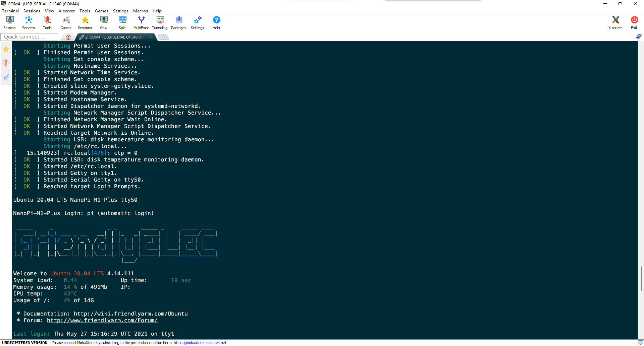
Task: Open a new tab with plus button
Action: (163, 37)
